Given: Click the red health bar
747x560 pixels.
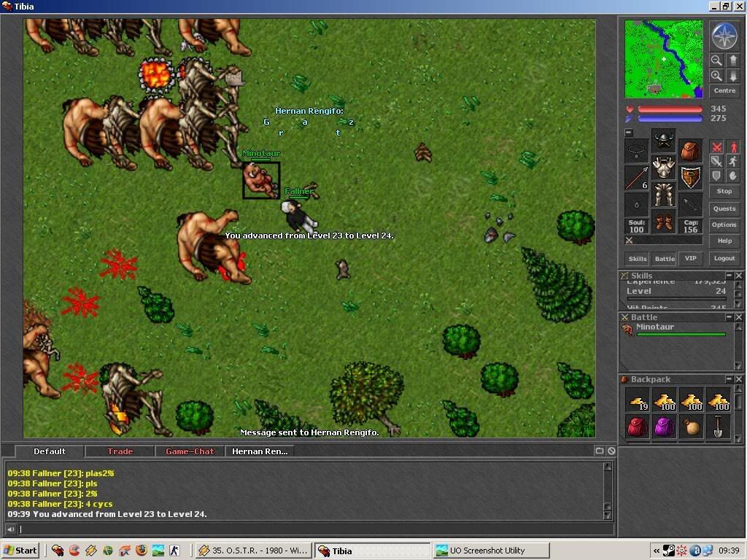Looking at the screenshot, I should [670, 109].
